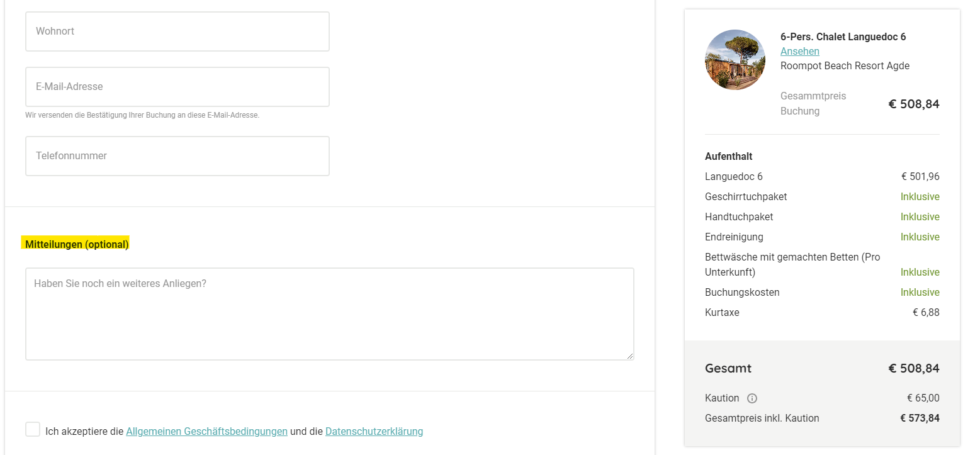
Task: Follow the Ansehen link for the chalet
Action: (799, 52)
